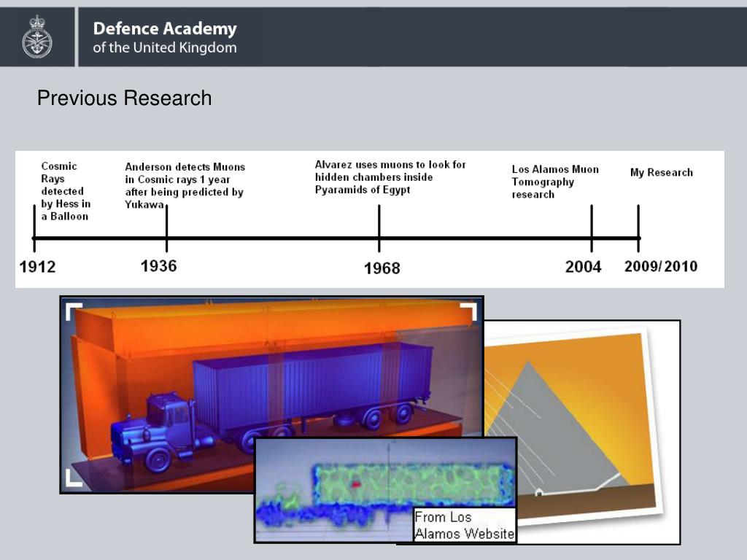Click the 1968 timeline year label
747x560 pixels.
pyautogui.click(x=382, y=268)
